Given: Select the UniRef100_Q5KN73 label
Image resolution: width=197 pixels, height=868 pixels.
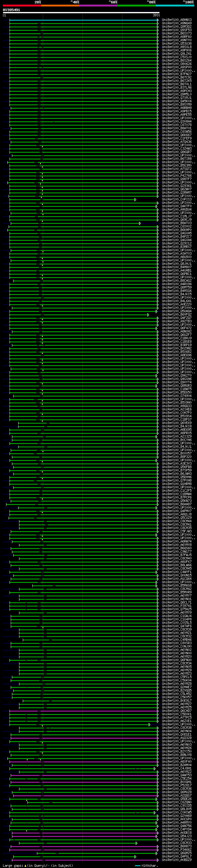Looking at the screenshot, I should tap(177, 501).
